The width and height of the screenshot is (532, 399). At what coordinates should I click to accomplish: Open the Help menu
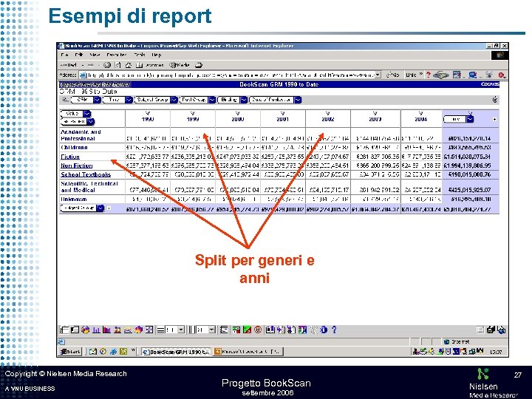pos(157,55)
